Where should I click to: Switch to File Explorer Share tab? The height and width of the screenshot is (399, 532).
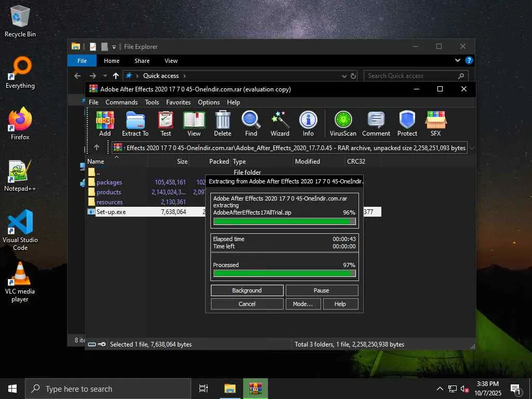click(x=142, y=61)
